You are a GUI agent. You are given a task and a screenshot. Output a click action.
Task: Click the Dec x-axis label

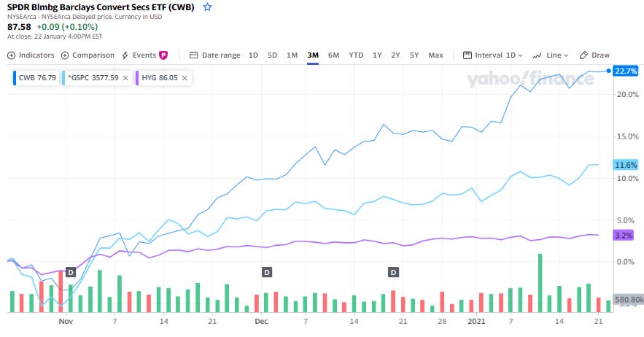point(261,322)
